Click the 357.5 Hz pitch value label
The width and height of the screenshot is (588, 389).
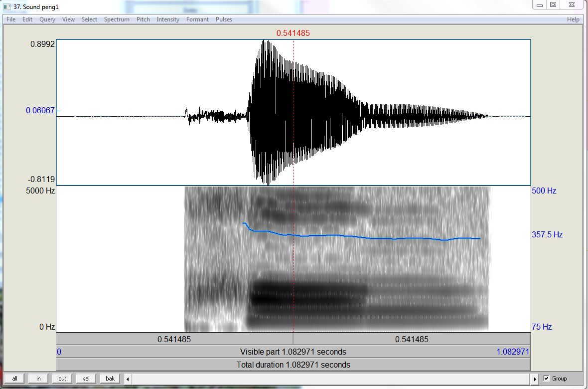point(548,235)
